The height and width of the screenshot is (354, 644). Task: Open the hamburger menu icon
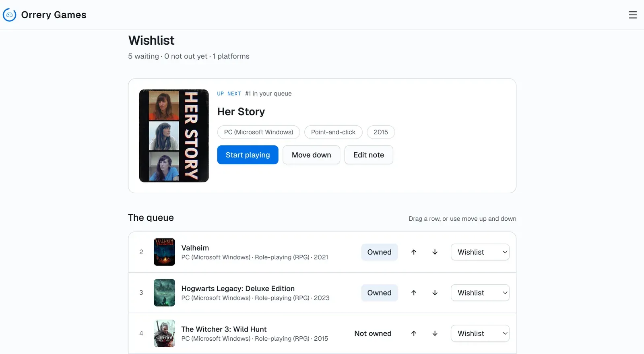[x=633, y=15]
